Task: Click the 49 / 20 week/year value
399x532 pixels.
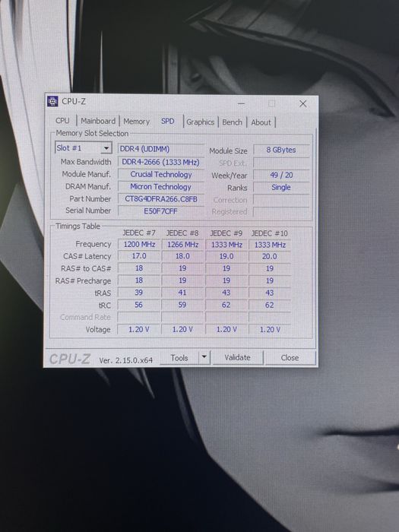Action: coord(281,175)
